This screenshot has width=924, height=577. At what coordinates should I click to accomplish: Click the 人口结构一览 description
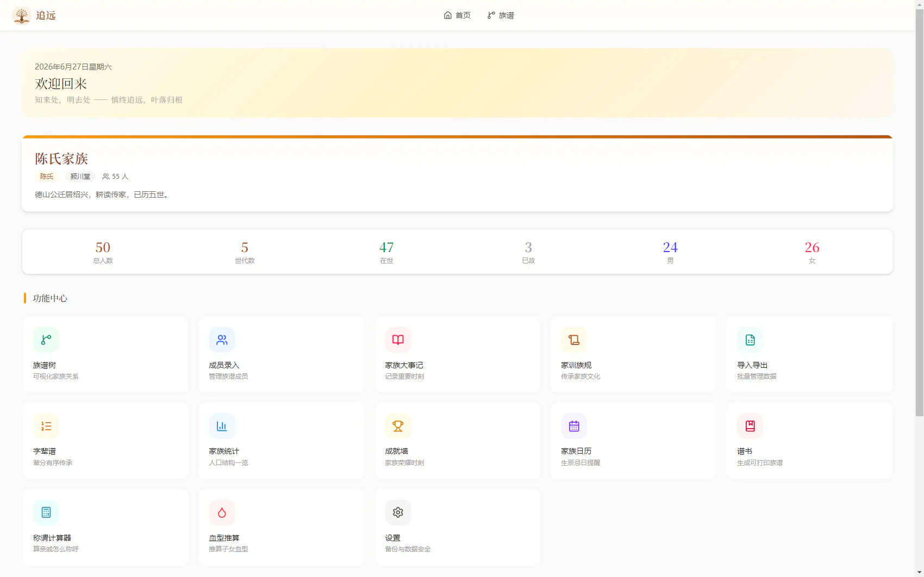(228, 463)
